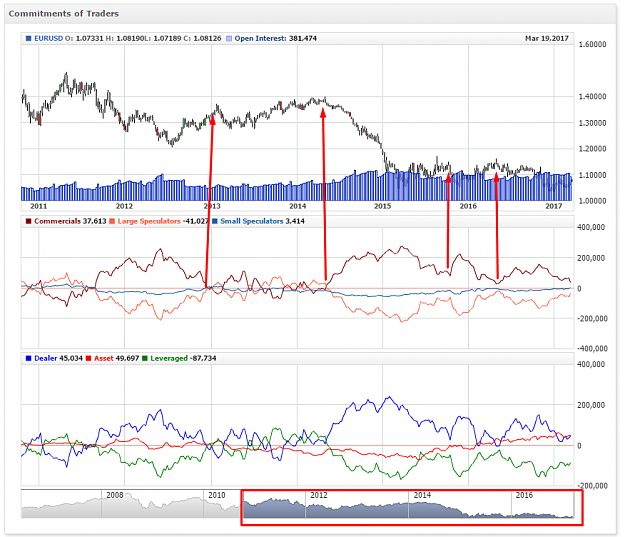The height and width of the screenshot is (537, 625).
Task: Click the Small Speculators 3,414 legend text
Action: pos(262,221)
